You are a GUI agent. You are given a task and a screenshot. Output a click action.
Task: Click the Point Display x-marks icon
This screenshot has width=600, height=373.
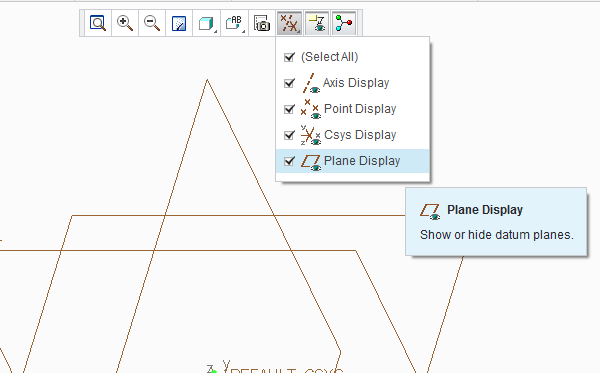click(x=310, y=109)
